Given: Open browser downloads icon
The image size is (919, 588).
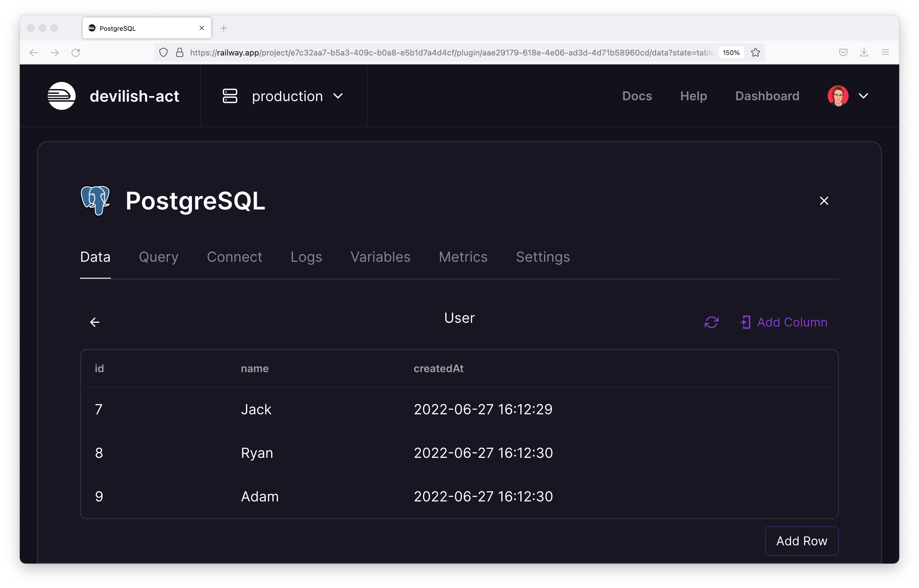Looking at the screenshot, I should (863, 53).
